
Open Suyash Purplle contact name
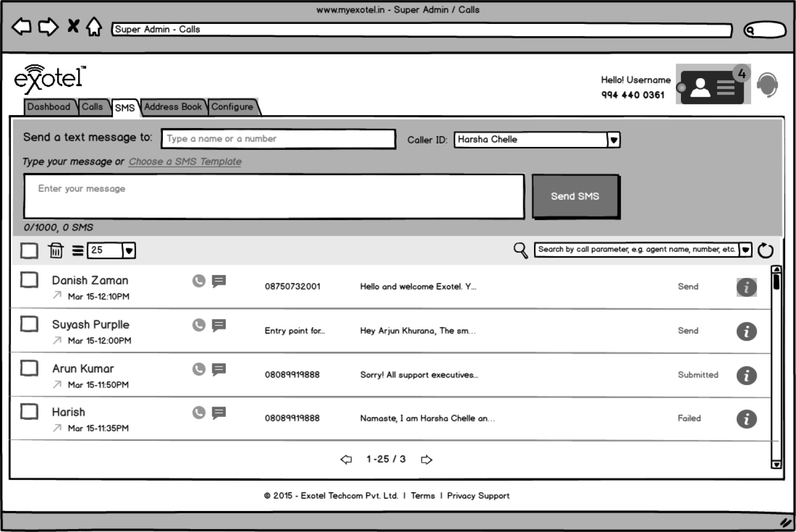coord(91,325)
